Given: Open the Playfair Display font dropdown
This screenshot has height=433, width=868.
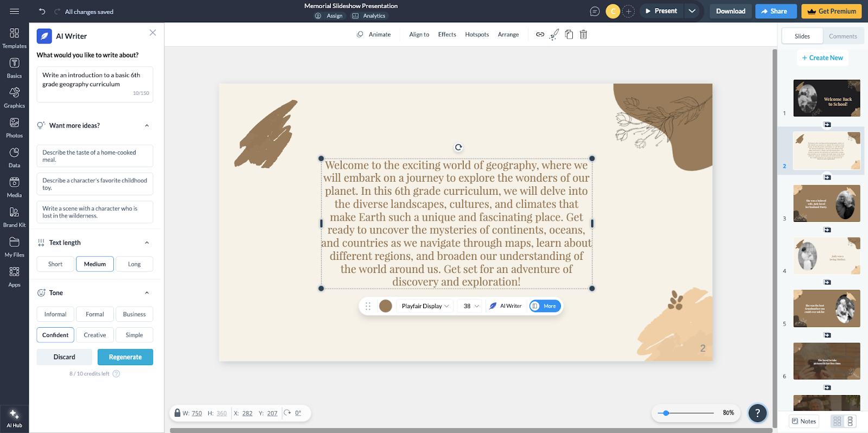Looking at the screenshot, I should pos(425,306).
